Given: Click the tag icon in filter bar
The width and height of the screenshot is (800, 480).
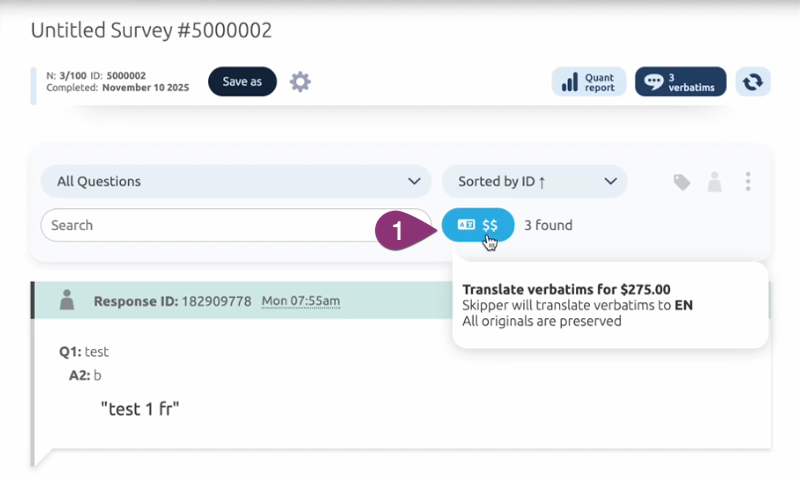Looking at the screenshot, I should [x=681, y=182].
